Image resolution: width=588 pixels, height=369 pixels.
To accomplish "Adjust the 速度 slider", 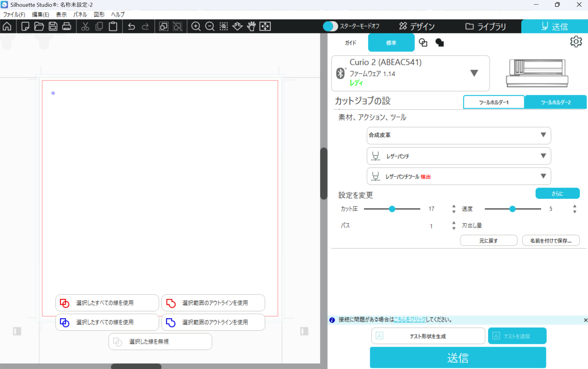I will pyautogui.click(x=512, y=209).
